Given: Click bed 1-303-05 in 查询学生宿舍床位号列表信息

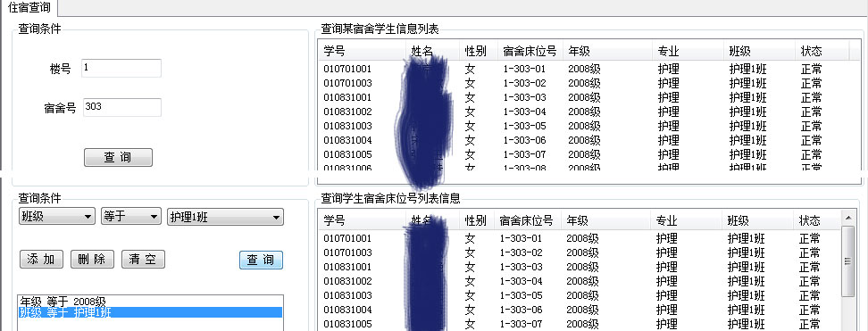Looking at the screenshot, I should [521, 295].
